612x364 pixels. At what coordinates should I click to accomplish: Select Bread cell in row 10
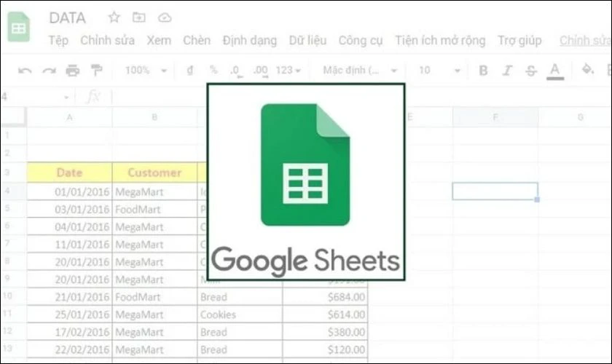click(240, 297)
